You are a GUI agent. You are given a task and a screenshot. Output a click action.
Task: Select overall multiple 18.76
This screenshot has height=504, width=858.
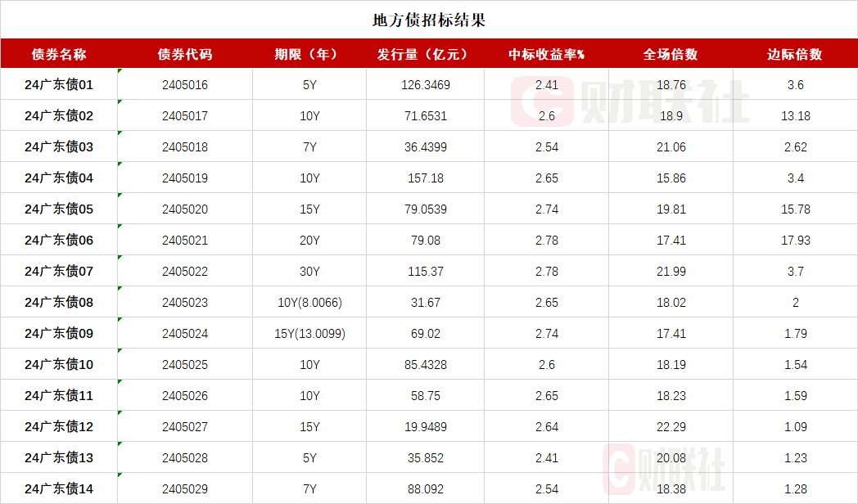click(x=671, y=85)
